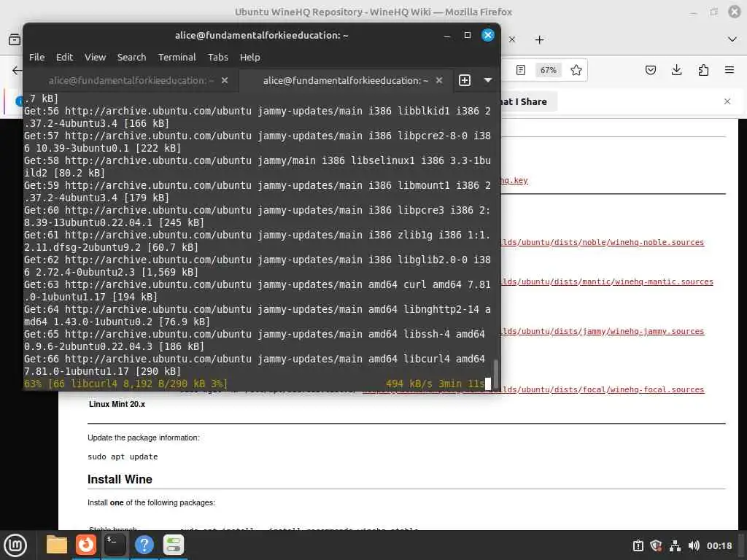Add a new terminal tab
The width and height of the screenshot is (747, 560).
coord(465,80)
